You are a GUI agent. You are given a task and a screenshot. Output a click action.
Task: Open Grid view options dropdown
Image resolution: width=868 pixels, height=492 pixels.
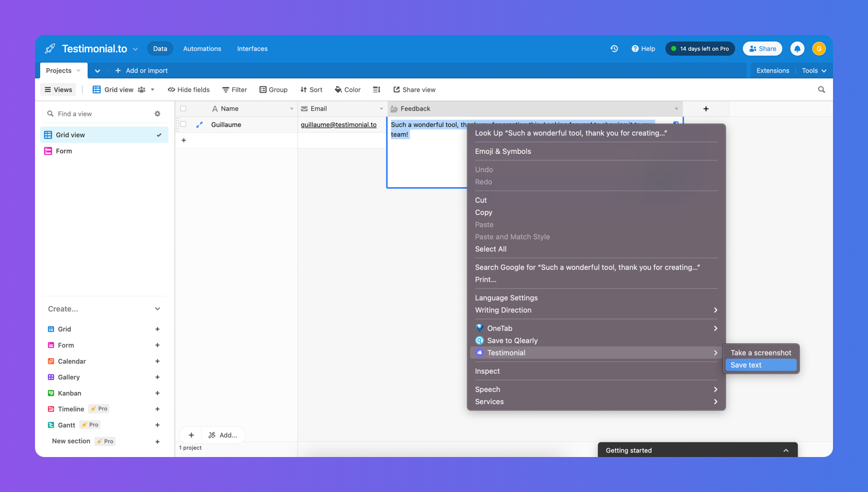click(152, 89)
